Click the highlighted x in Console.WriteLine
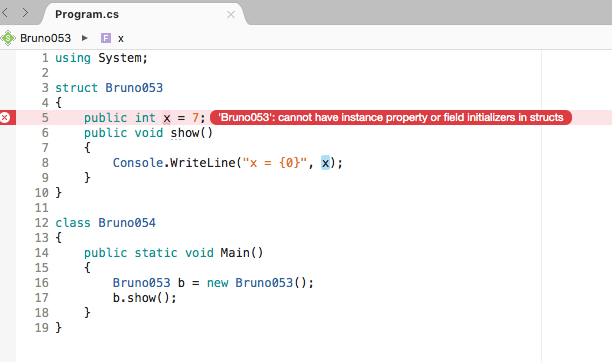Screen dimensions: 612x362 click(x=325, y=163)
